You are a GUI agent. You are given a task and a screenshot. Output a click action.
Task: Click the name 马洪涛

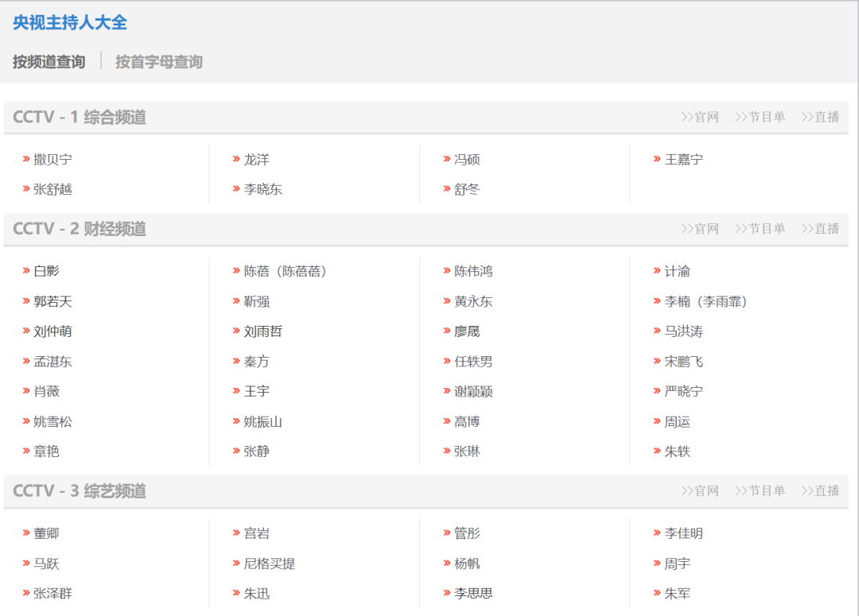pos(684,331)
